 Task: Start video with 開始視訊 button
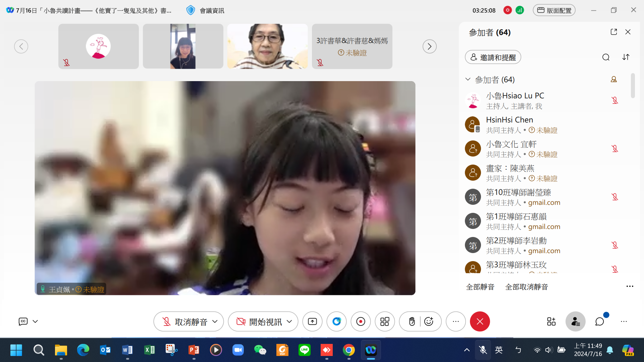[x=259, y=322]
